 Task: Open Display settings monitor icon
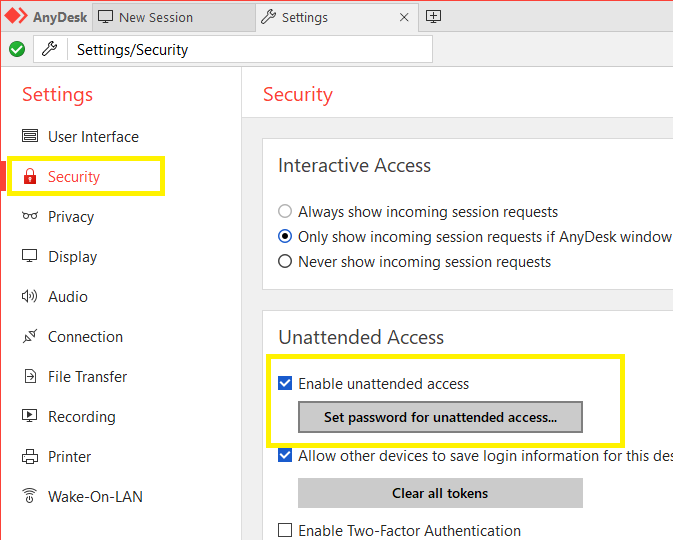click(30, 257)
